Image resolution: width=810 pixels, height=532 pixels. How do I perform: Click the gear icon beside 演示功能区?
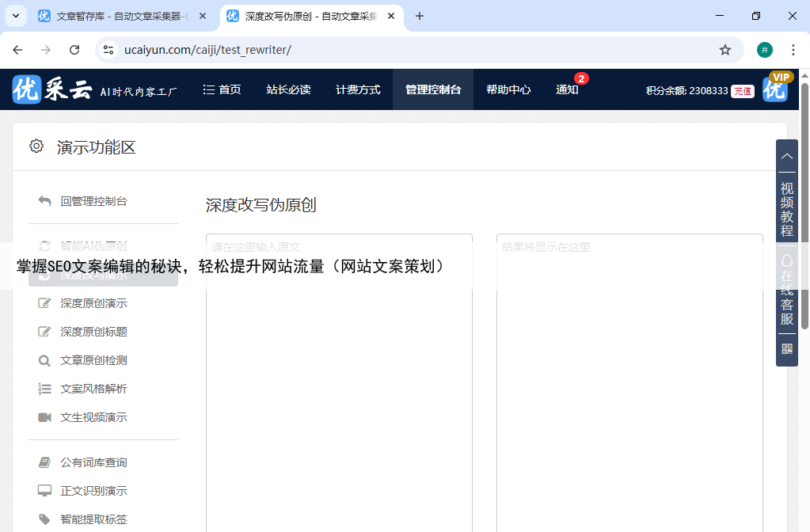click(36, 146)
